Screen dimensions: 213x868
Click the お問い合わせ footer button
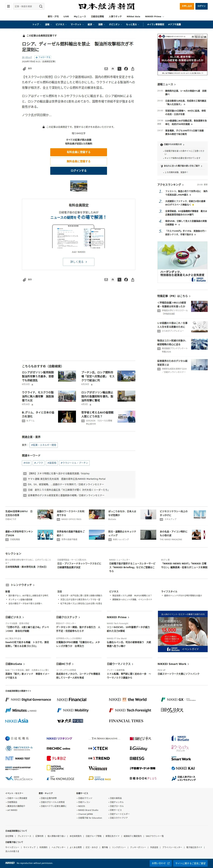point(160,863)
